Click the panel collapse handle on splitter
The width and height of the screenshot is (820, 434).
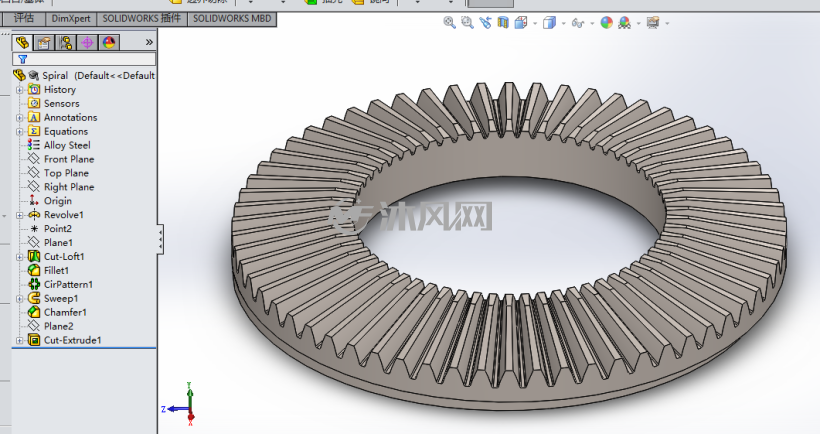click(160, 240)
